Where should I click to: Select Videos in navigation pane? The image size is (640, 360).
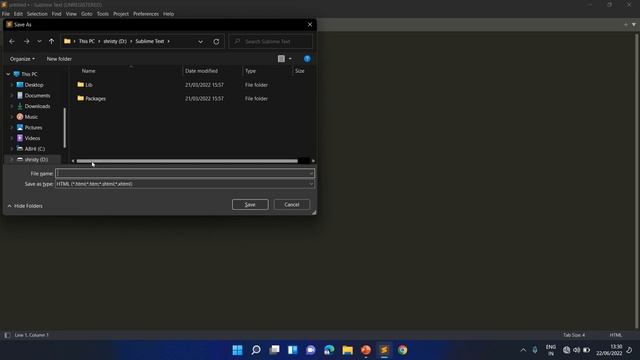[x=32, y=138]
